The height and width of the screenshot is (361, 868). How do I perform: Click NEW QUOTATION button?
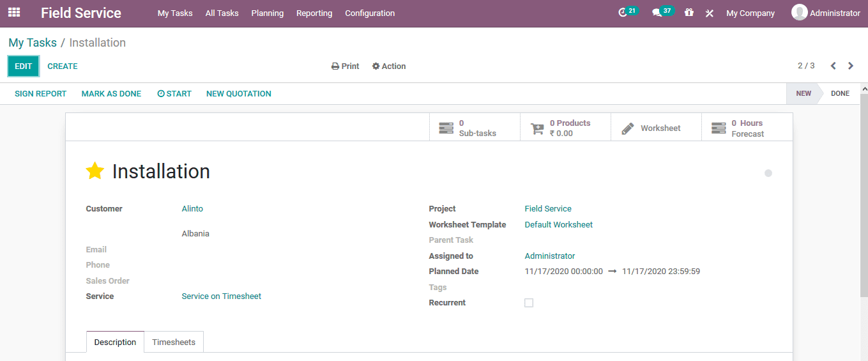[239, 94]
